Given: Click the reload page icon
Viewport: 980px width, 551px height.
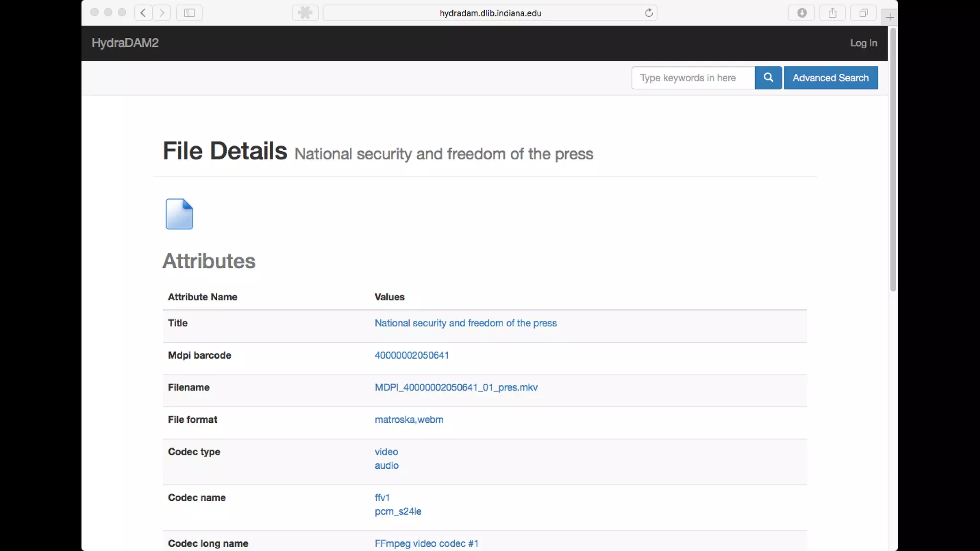Looking at the screenshot, I should [648, 13].
